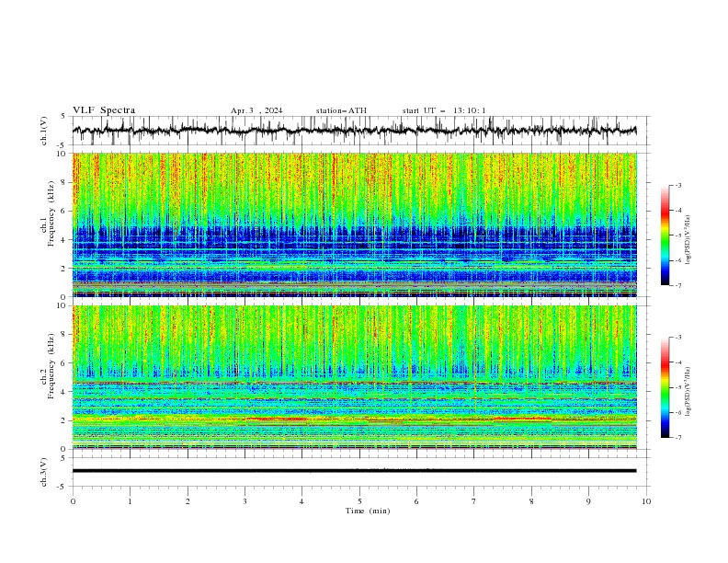
Task: Click the "0" tick on the time axis
Action: click(x=73, y=501)
